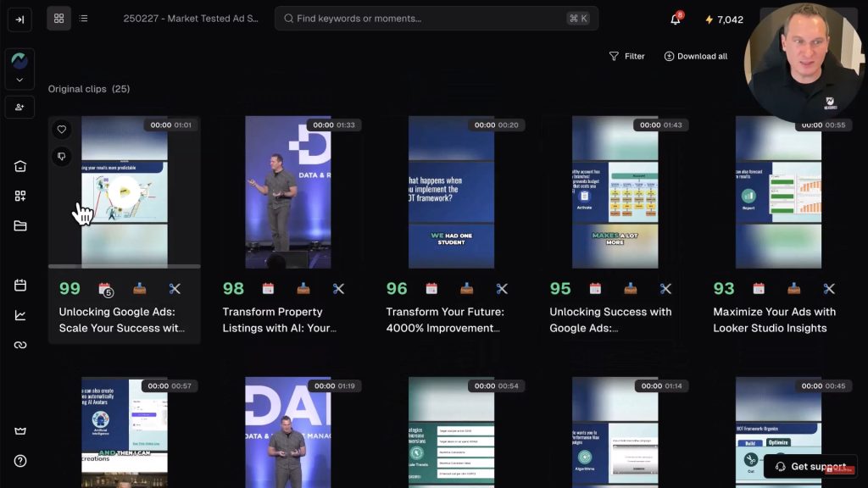Screen dimensions: 868x488
Task: Edit the score 96 clip with scissors
Action: coord(502,288)
